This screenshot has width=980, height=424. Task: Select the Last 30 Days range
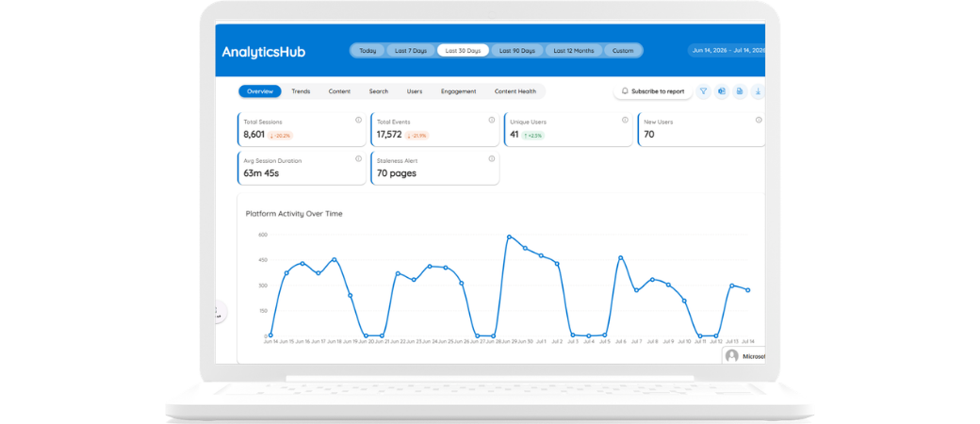pos(463,51)
